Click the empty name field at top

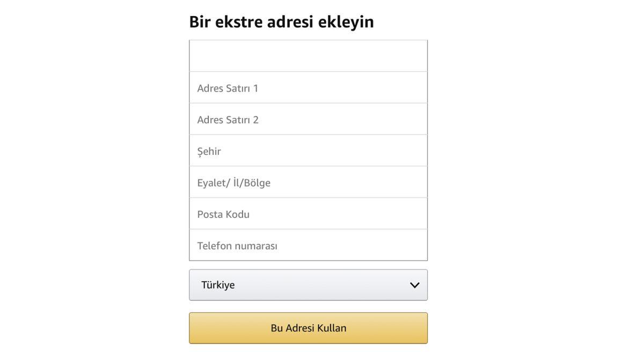tap(308, 55)
